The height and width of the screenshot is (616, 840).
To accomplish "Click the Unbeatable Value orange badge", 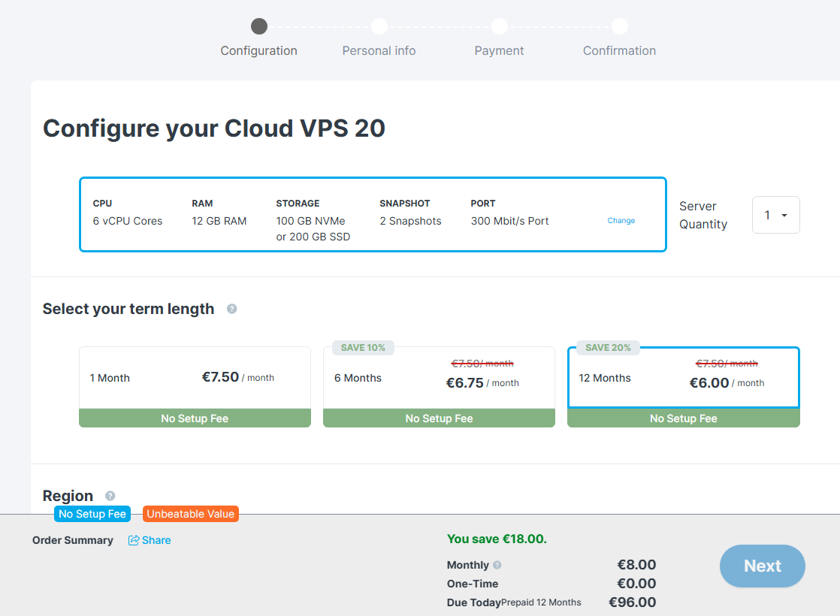I will coord(191,515).
